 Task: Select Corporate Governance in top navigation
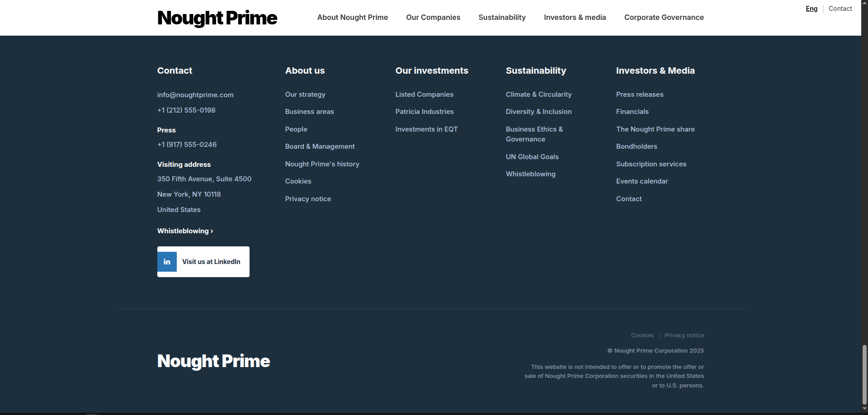(664, 18)
